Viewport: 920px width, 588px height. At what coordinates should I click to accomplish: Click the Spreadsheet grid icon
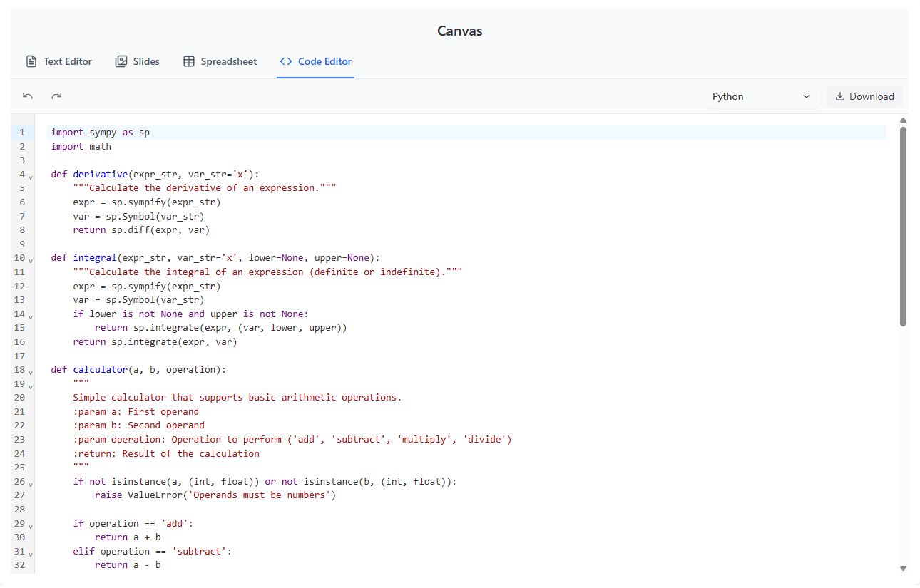coord(188,61)
